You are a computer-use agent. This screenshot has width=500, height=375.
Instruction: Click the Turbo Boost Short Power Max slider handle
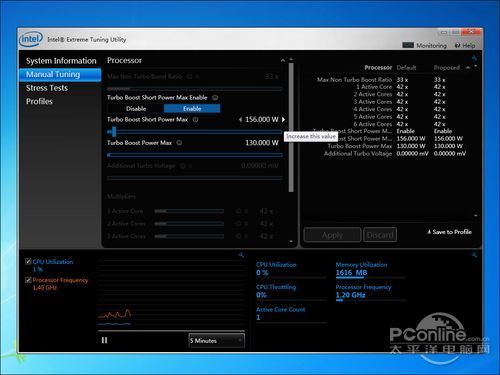114,131
